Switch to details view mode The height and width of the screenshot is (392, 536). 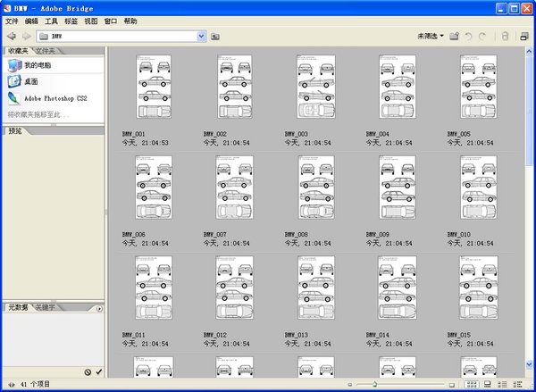[500, 384]
